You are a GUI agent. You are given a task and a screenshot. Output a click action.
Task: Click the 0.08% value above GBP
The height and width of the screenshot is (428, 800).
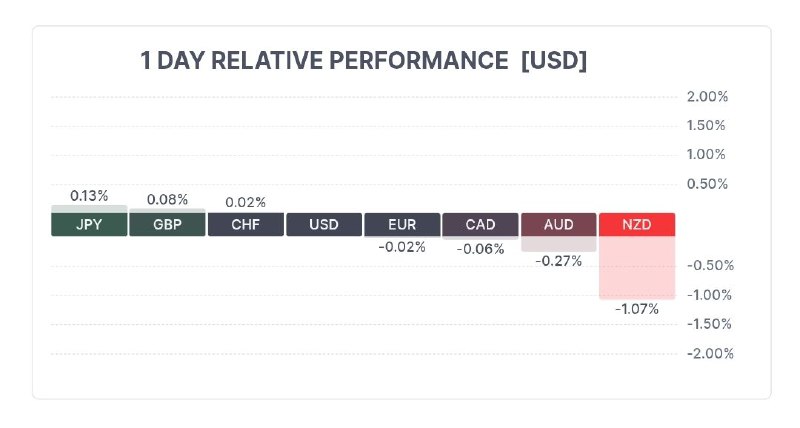pyautogui.click(x=167, y=199)
